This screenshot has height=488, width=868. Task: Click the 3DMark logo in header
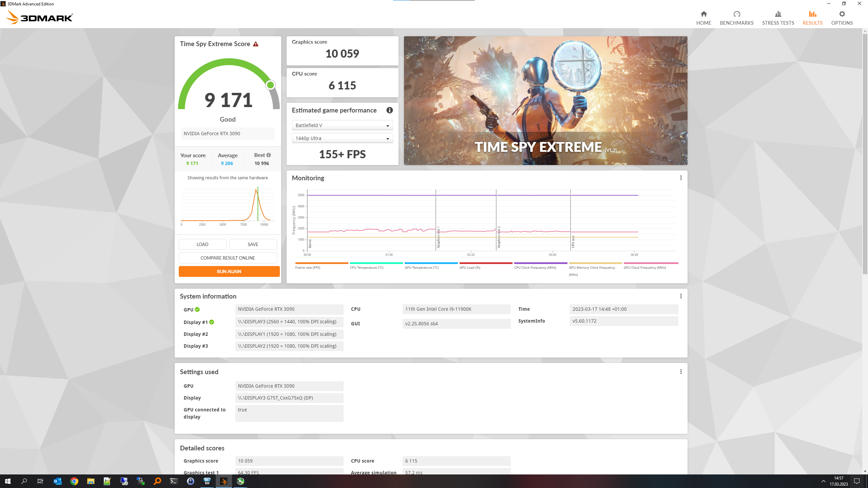(39, 17)
